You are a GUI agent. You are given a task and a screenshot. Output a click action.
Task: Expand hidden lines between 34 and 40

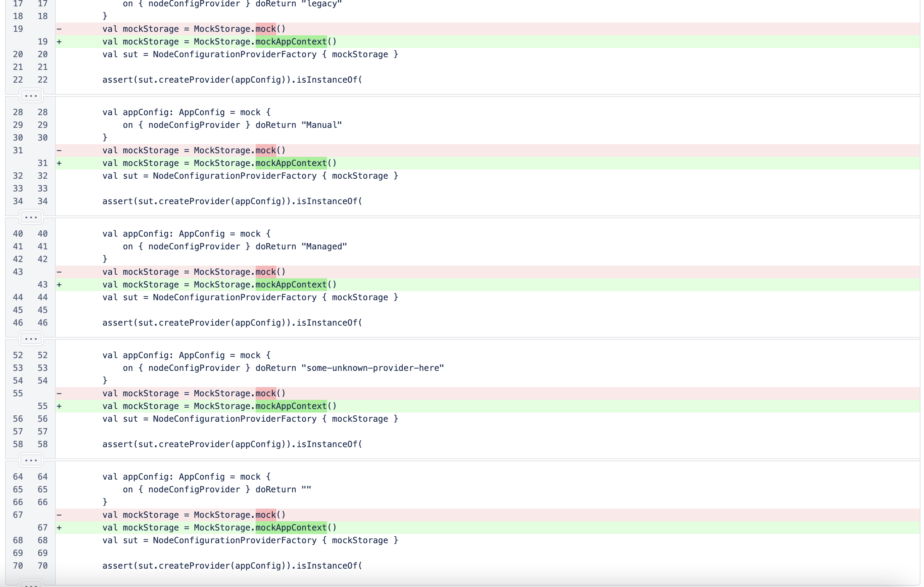pyautogui.click(x=31, y=217)
